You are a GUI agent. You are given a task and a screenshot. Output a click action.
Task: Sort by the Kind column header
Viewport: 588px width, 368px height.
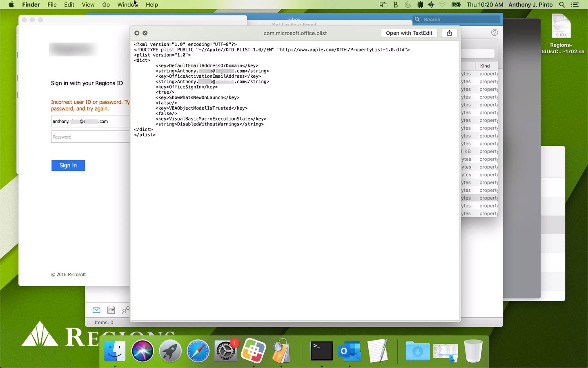[485, 66]
